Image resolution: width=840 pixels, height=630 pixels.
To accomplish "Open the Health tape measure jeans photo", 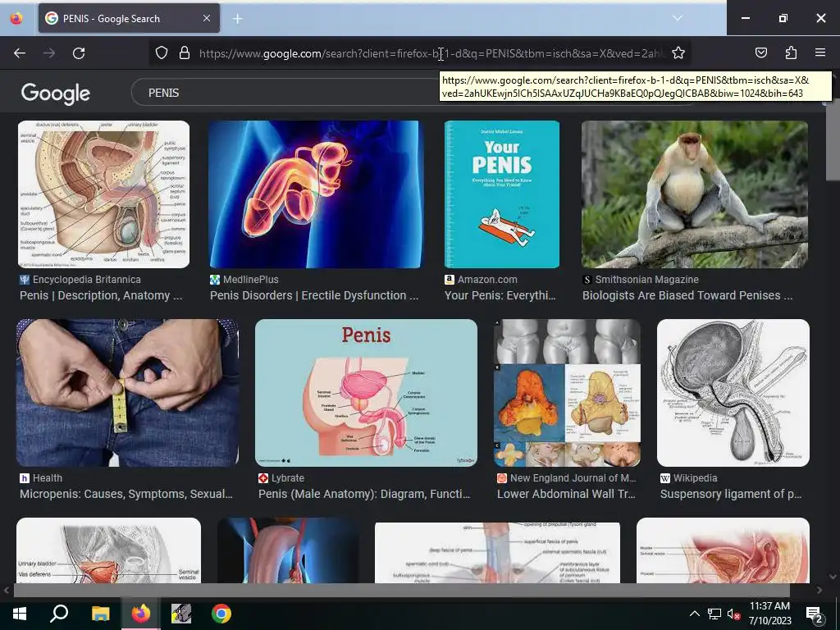I will [127, 393].
